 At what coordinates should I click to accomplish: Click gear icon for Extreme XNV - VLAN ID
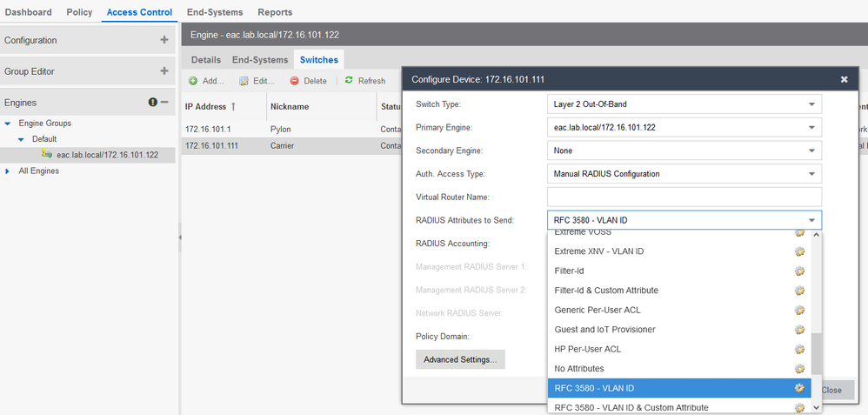[x=798, y=251]
